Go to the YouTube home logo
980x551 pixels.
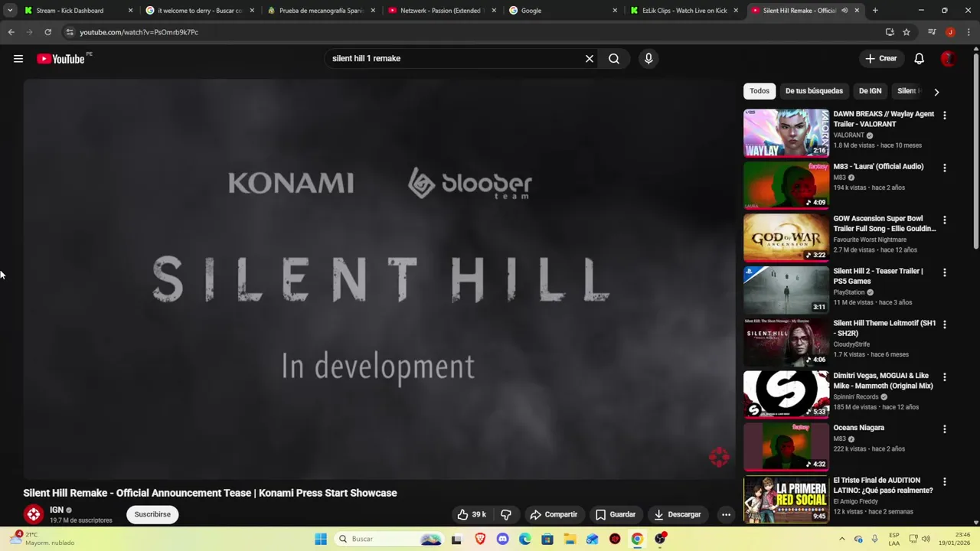tap(60, 59)
